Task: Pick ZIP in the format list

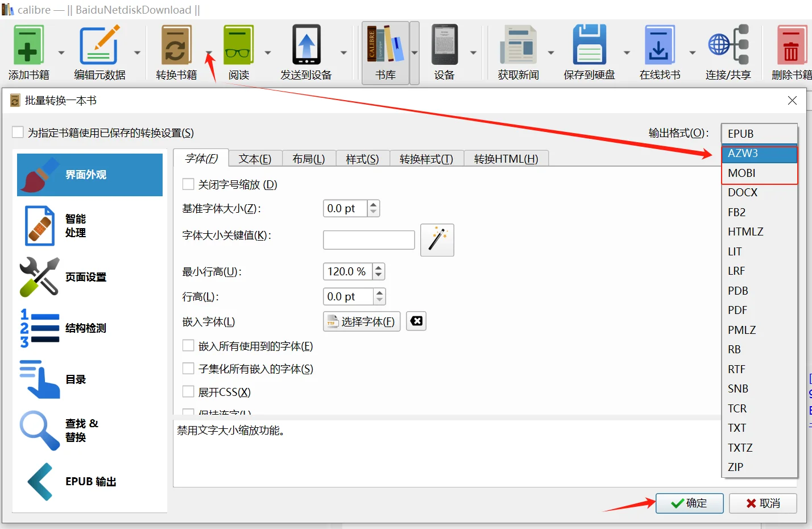Action: [760, 467]
